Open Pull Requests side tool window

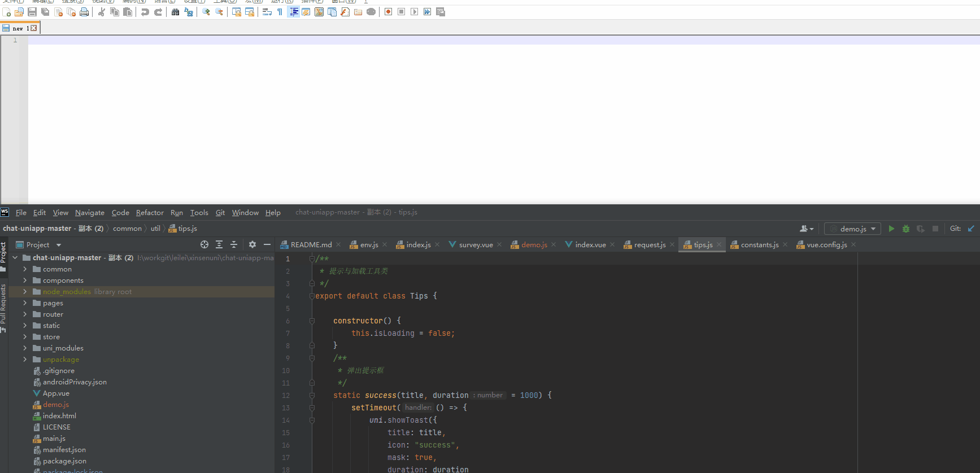pyautogui.click(x=3, y=308)
